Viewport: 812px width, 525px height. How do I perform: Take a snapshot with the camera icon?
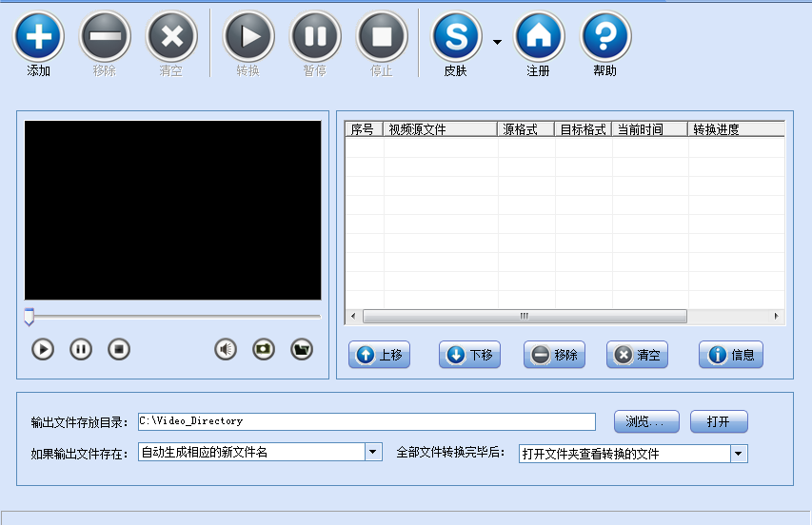click(264, 350)
